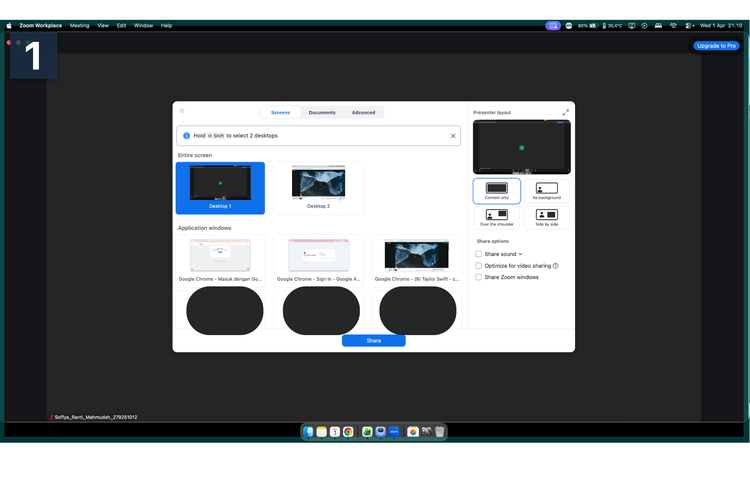Select Google Chrome - Sign in - Google window
The width and height of the screenshot is (750, 500).
click(x=319, y=260)
